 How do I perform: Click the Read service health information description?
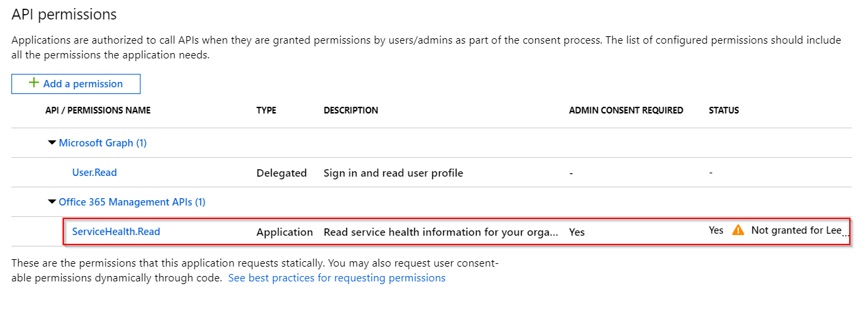click(x=441, y=232)
